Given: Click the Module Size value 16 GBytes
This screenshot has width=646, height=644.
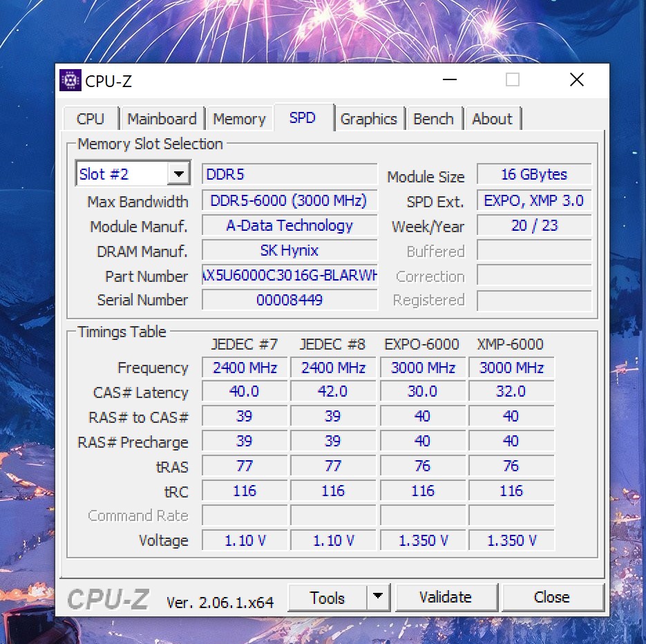Looking at the screenshot, I should [x=534, y=174].
